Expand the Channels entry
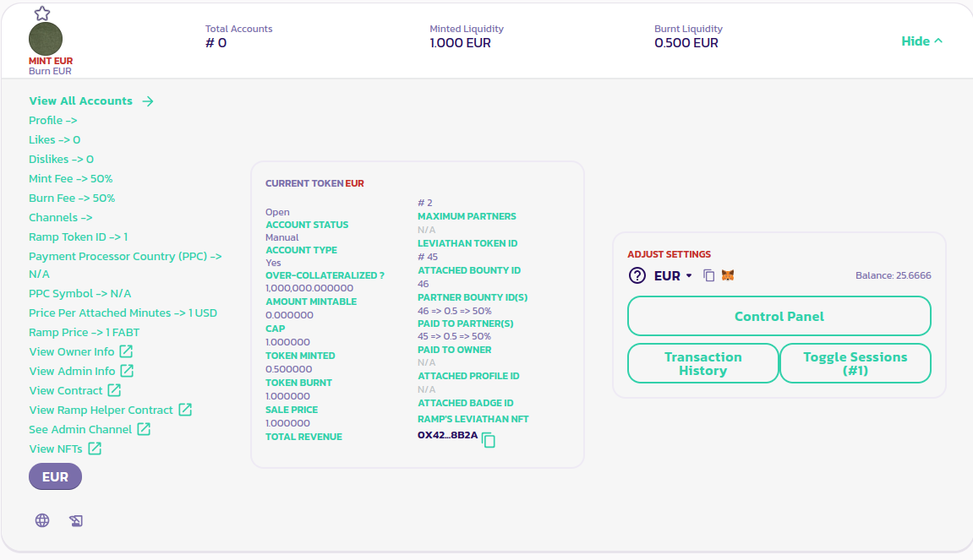Screen dimensions: 973x560 61,217
